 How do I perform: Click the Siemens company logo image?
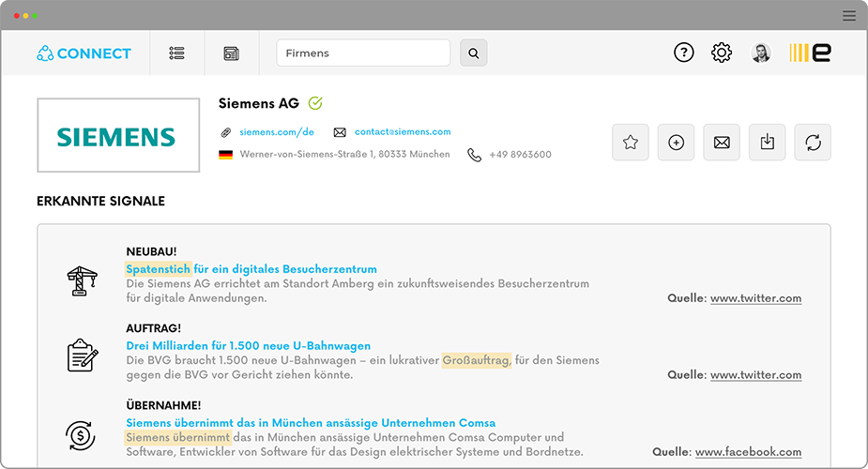click(x=118, y=135)
